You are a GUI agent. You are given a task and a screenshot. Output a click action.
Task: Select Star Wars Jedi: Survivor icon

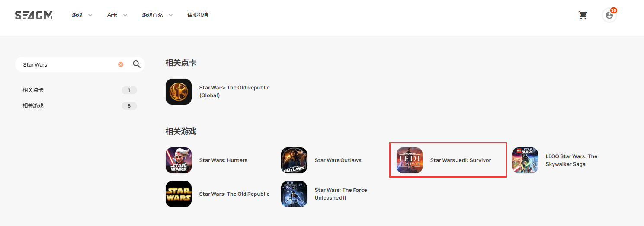410,160
